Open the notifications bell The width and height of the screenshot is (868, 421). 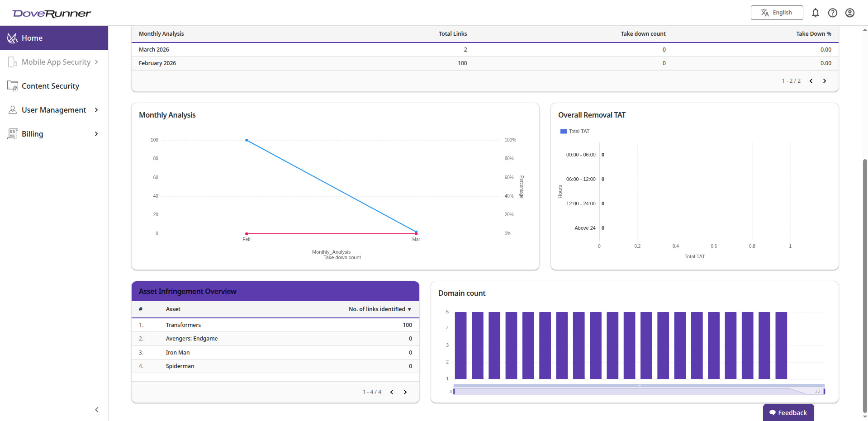[x=815, y=13]
